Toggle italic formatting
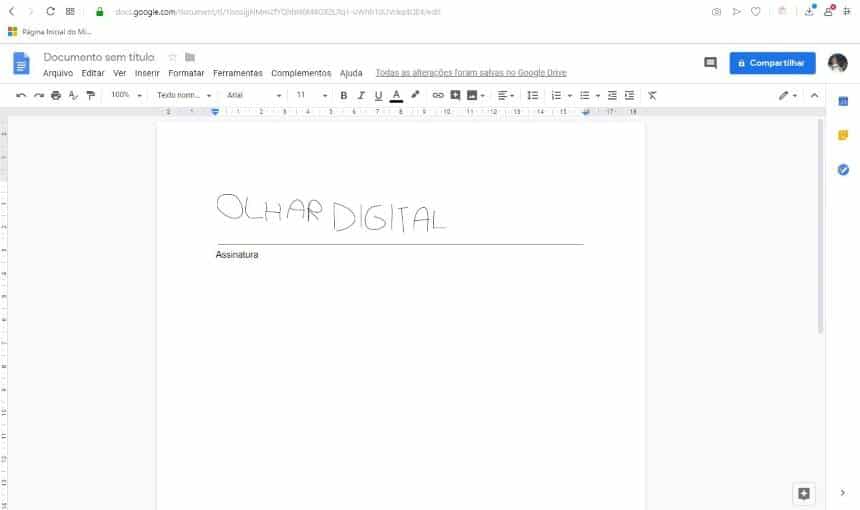Screen dimensions: 860x510 pyautogui.click(x=361, y=95)
